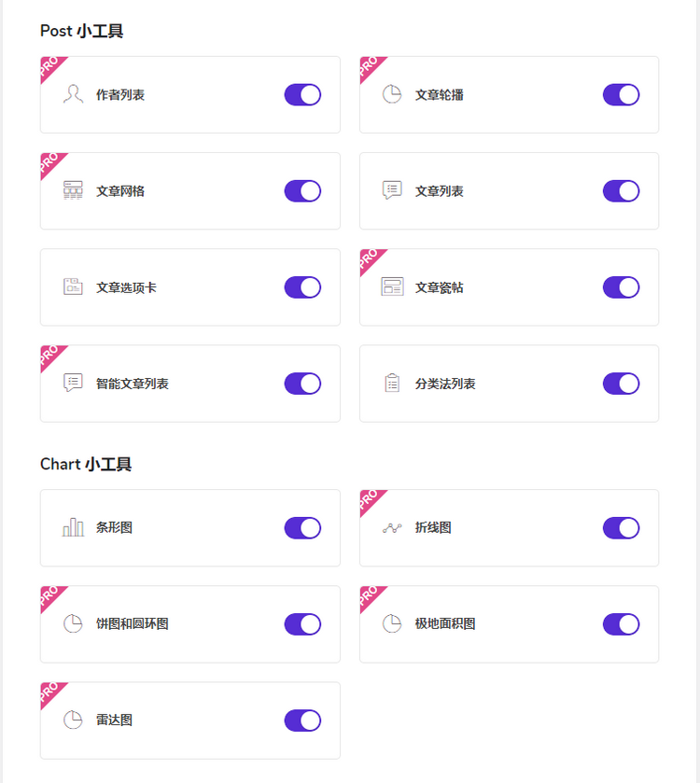The width and height of the screenshot is (700, 783).
Task: Click the PRO ribbon on 折线图 card
Action: (x=370, y=500)
